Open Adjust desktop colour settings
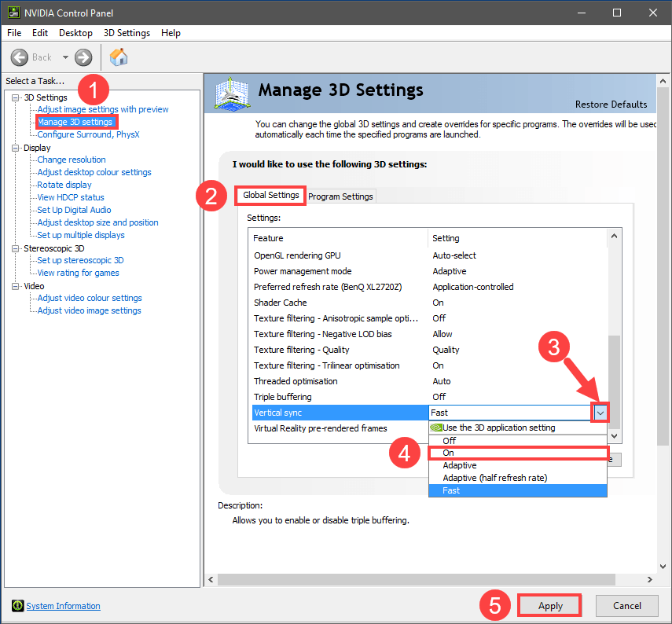 (x=94, y=172)
